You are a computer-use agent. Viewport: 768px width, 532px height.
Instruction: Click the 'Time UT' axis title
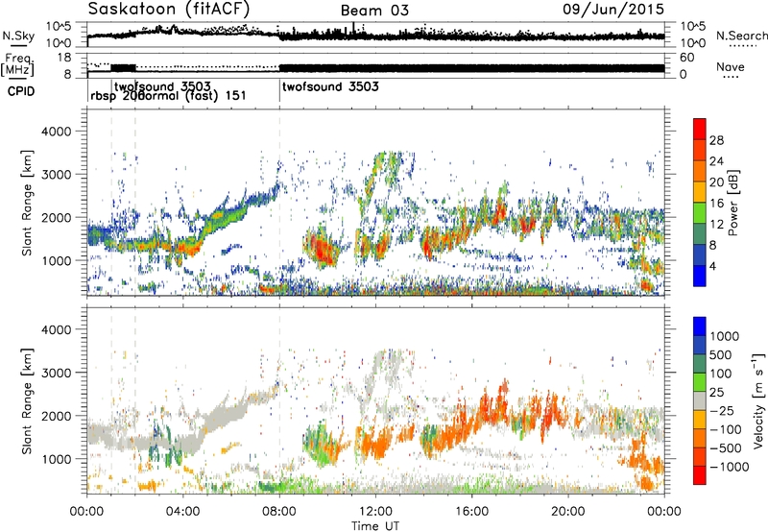375,525
